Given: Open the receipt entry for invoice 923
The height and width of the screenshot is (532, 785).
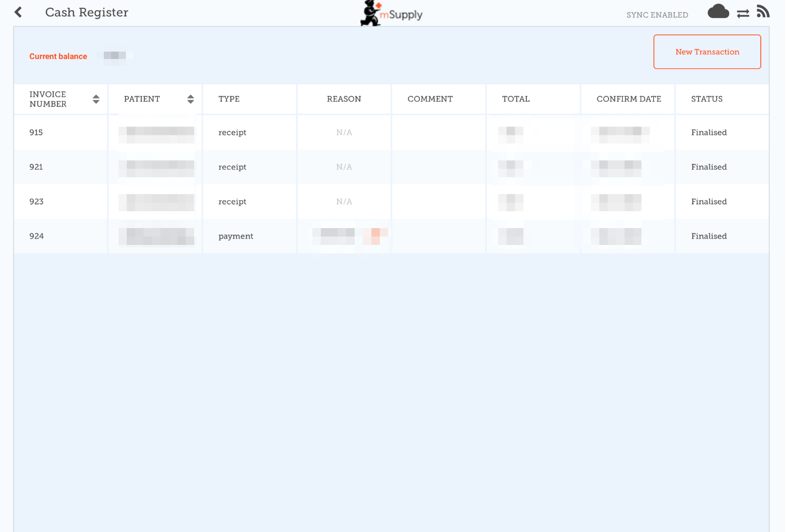Looking at the screenshot, I should click(x=232, y=202).
